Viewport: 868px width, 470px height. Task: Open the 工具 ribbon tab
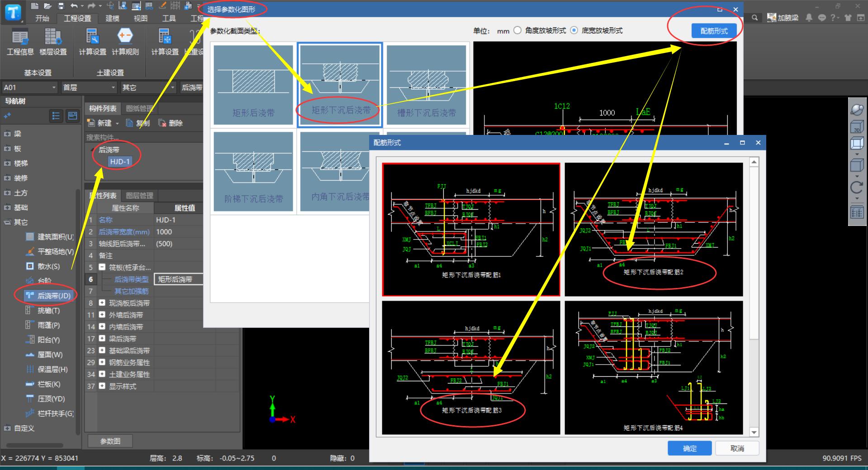(x=169, y=18)
